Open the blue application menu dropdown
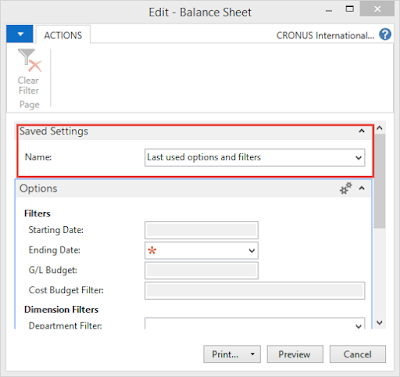The width and height of the screenshot is (400, 377). pos(20,34)
